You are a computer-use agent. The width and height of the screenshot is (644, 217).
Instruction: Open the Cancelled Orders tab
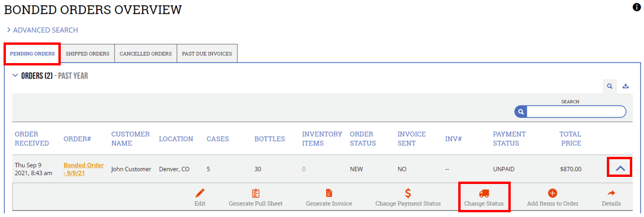click(146, 54)
